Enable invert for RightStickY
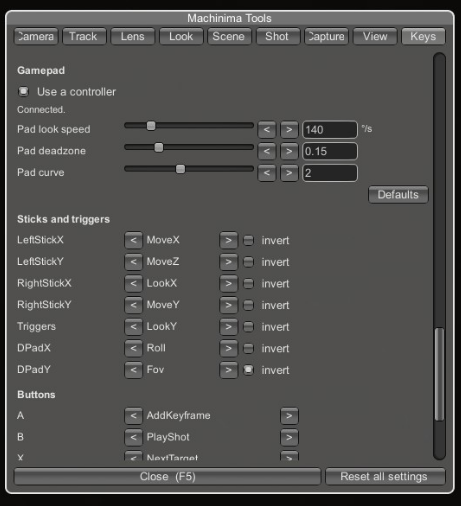This screenshot has height=506, width=461. 248,305
